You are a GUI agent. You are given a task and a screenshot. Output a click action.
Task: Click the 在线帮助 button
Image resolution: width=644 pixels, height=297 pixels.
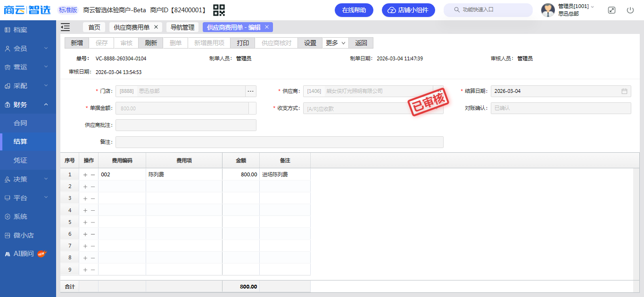coord(354,10)
